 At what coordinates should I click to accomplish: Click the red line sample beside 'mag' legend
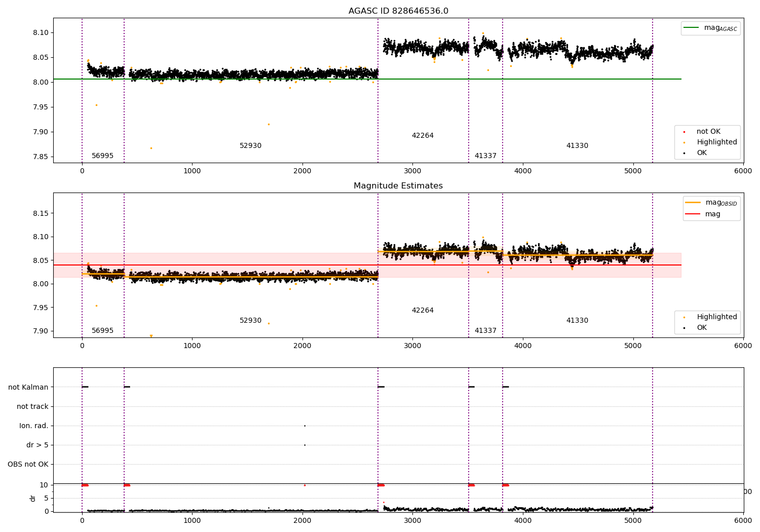pyautogui.click(x=693, y=214)
